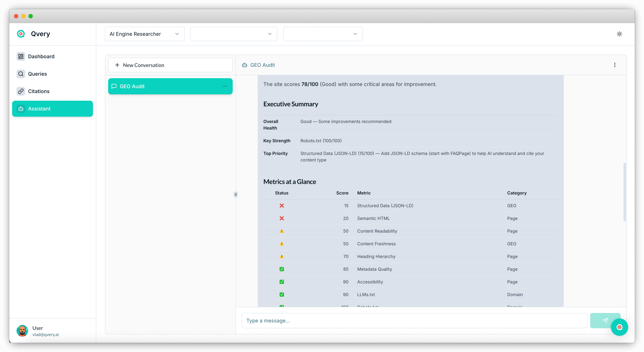The height and width of the screenshot is (352, 644).
Task: Focus the Type a message input field
Action: tap(414, 320)
